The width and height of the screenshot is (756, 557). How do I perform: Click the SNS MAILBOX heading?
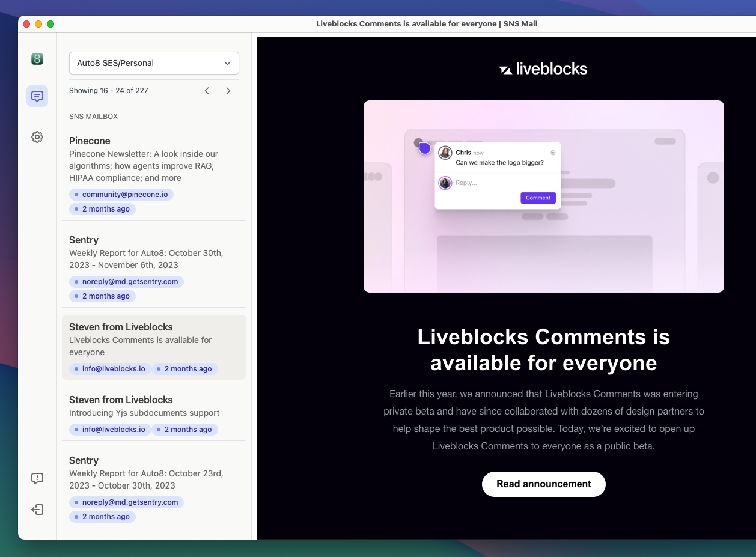click(x=93, y=117)
